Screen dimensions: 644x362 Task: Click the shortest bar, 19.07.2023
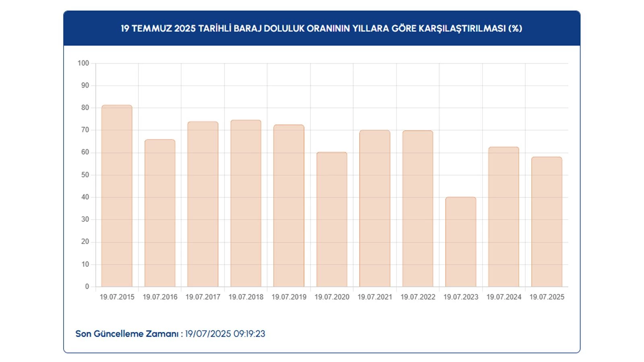click(x=460, y=242)
